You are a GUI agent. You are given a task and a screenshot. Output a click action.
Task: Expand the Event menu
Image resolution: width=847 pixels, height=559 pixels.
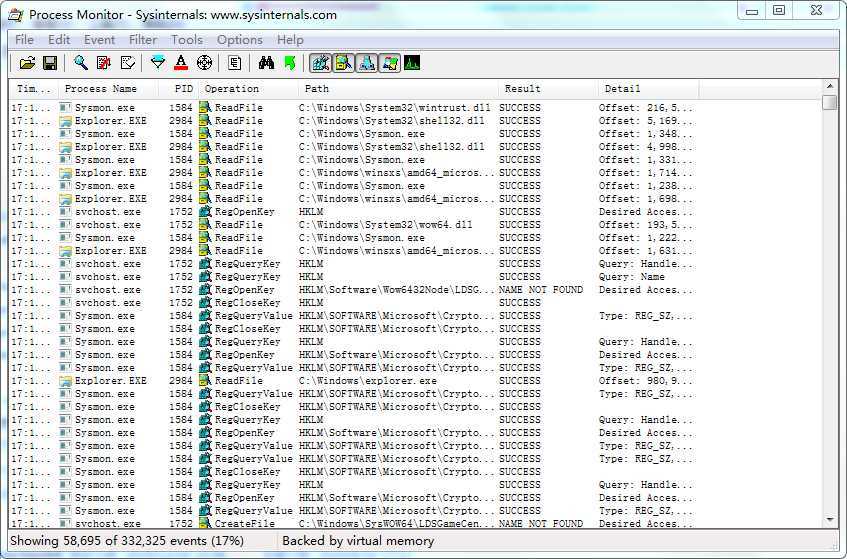99,40
